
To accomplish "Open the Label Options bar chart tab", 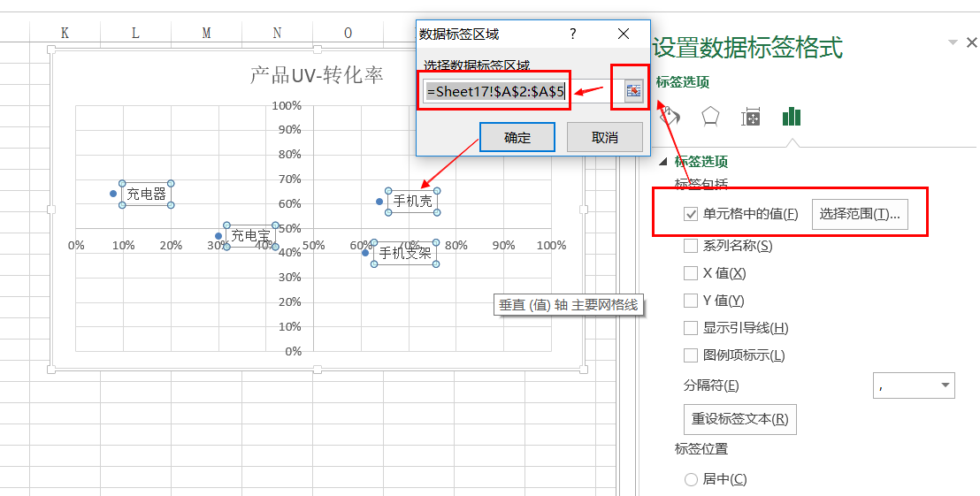I will (792, 116).
